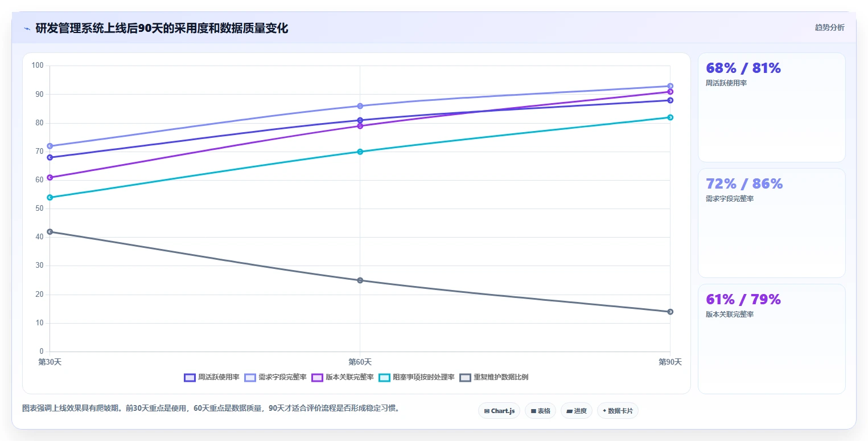
Task: Click the 周活跃使用率 data point at 第60天
Action: (x=360, y=120)
